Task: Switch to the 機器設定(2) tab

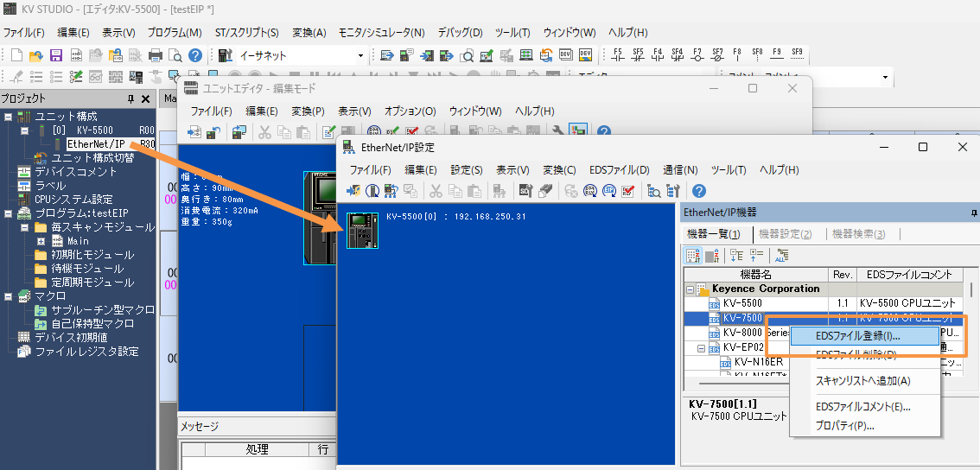Action: 785,234
